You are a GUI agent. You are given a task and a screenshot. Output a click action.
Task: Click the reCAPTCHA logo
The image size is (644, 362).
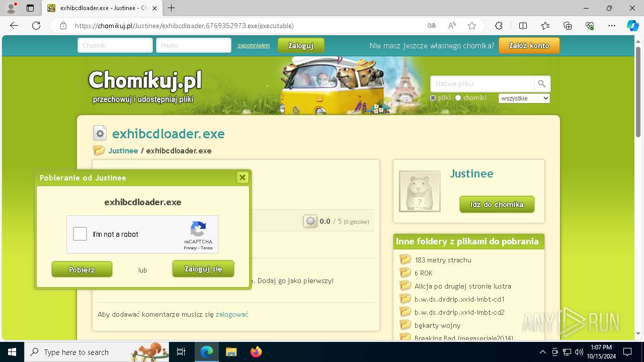coord(198,229)
